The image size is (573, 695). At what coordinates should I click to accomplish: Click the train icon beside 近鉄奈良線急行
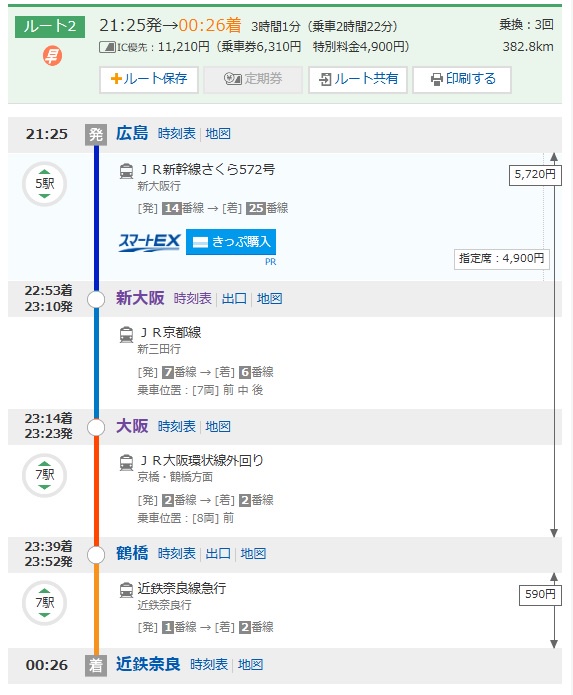(x=126, y=590)
